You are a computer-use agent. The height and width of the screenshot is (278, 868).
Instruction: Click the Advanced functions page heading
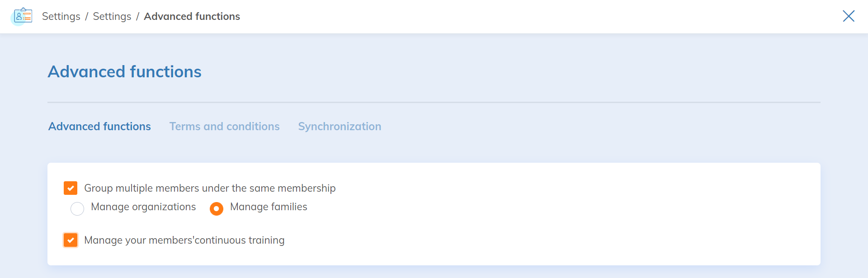pos(124,71)
